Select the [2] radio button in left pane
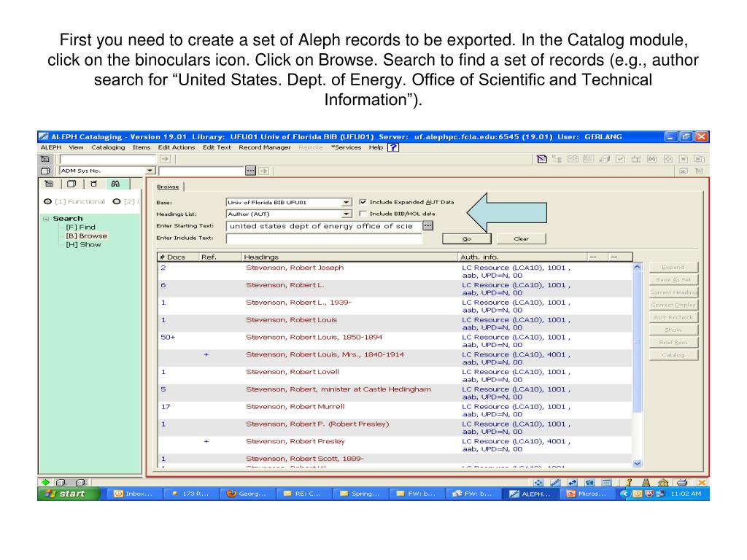Image resolution: width=747 pixels, height=560 pixels. [117, 201]
